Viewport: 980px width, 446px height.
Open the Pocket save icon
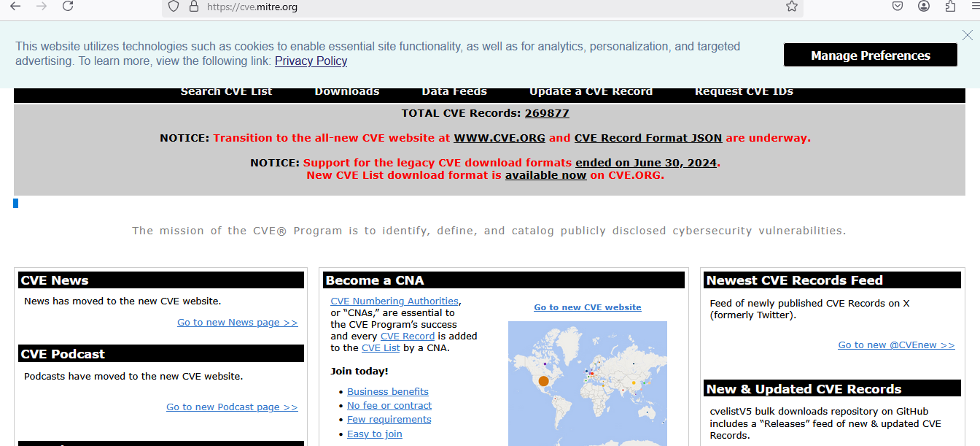point(898,7)
